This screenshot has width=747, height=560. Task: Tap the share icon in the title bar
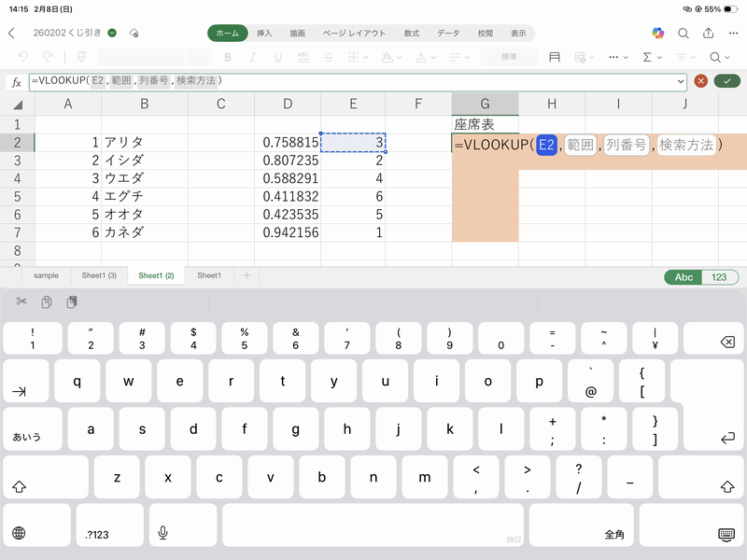tap(709, 33)
